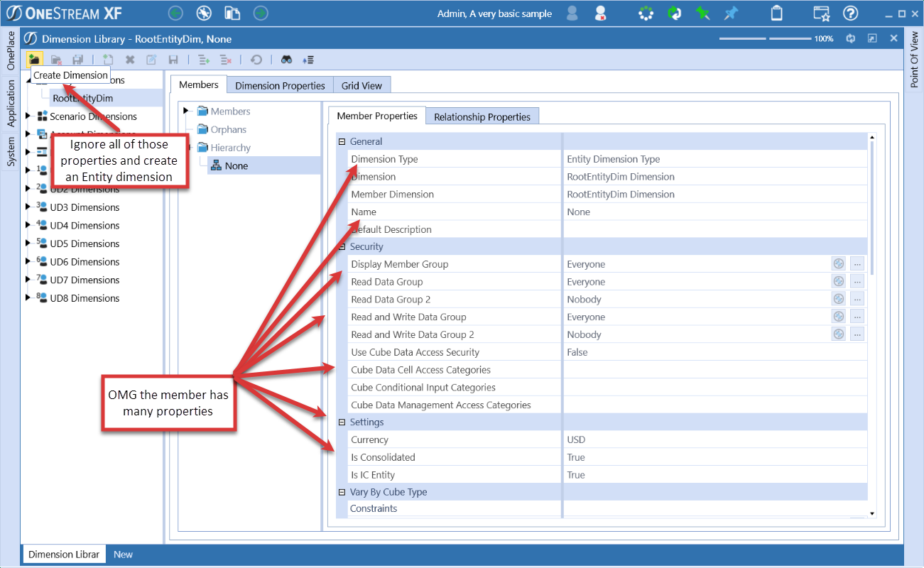The image size is (924, 568).
Task: Expand the Members folder node
Action: coord(187,111)
